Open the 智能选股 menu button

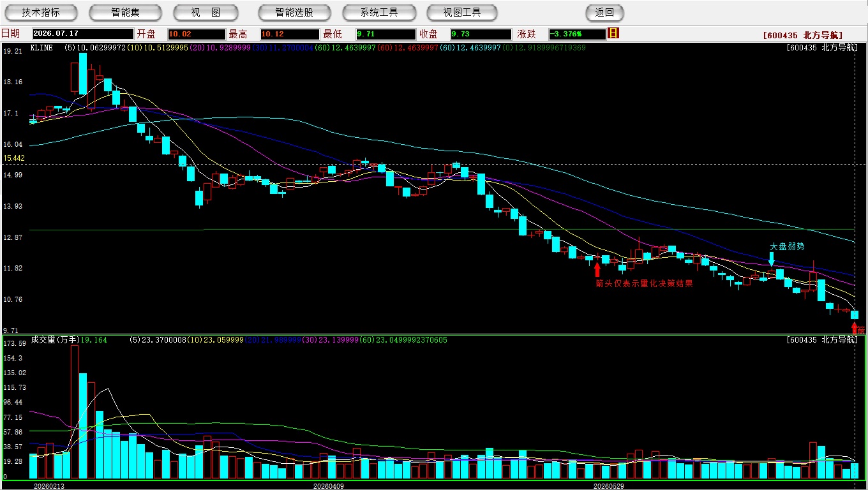pyautogui.click(x=294, y=12)
